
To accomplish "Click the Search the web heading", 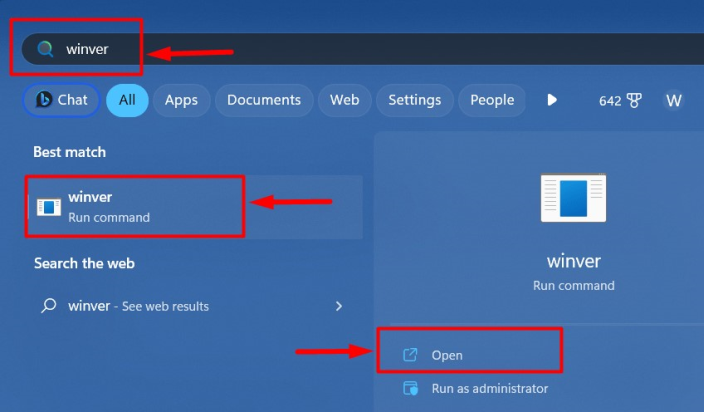I will click(84, 263).
